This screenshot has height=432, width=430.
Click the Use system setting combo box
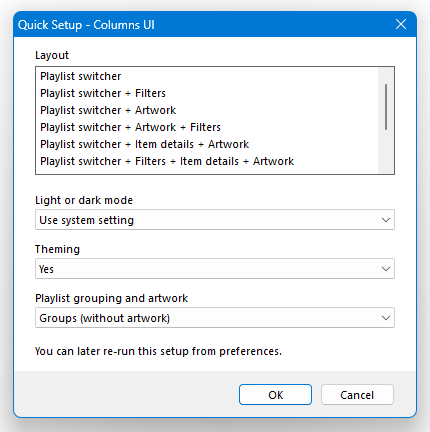[x=215, y=220]
